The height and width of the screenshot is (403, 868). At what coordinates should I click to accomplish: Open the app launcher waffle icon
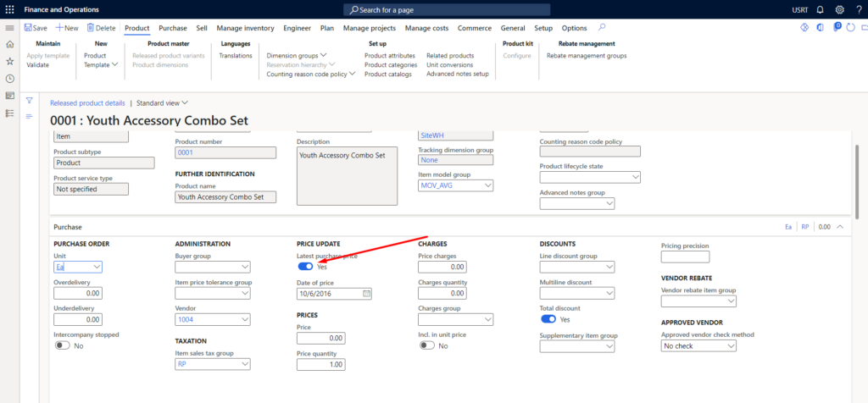(9, 9)
